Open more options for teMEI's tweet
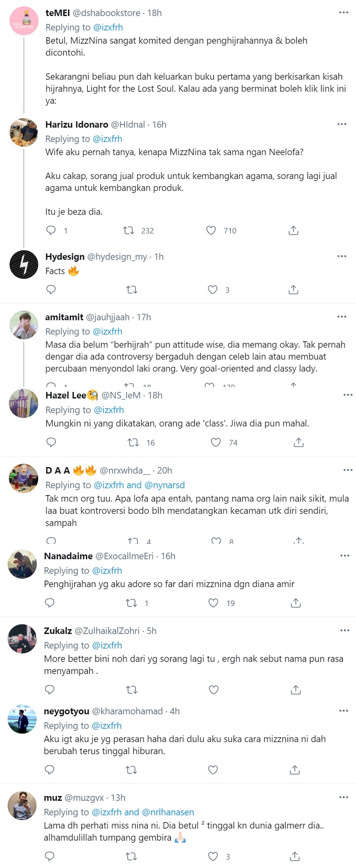Screen dimensions: 356x868 pyautogui.click(x=343, y=13)
